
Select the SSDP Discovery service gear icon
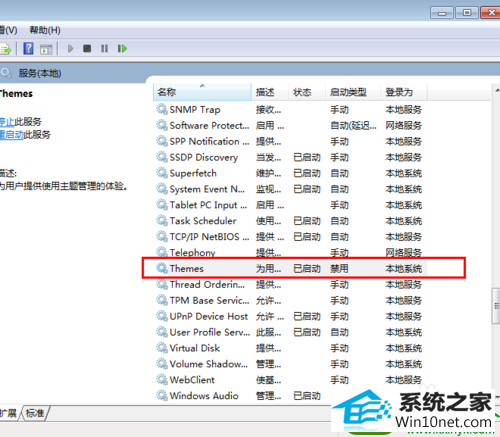(162, 157)
